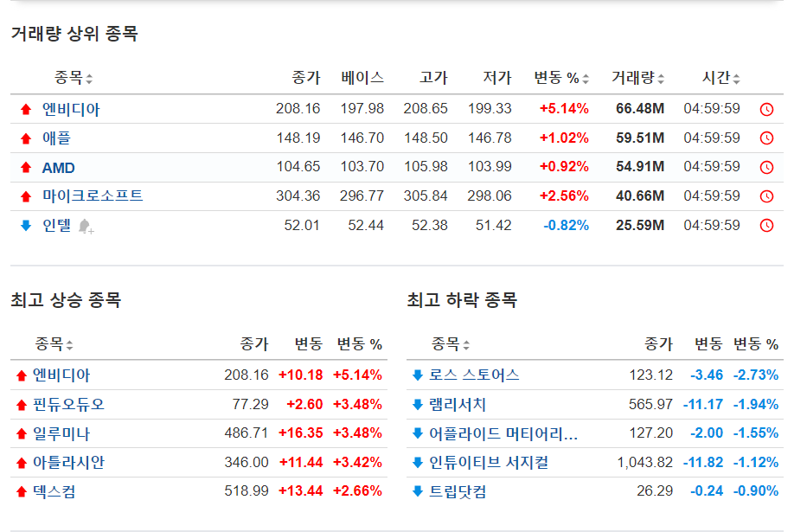The height and width of the screenshot is (532, 807).
Task: Click the 고가 column header
Action: pyautogui.click(x=432, y=78)
